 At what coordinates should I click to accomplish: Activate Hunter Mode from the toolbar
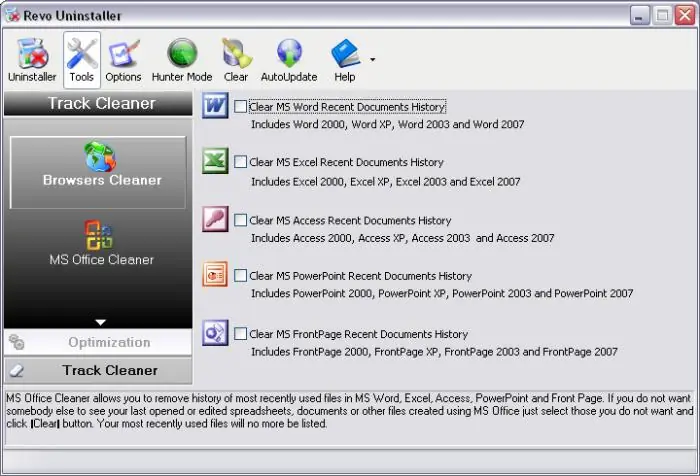pyautogui.click(x=182, y=60)
